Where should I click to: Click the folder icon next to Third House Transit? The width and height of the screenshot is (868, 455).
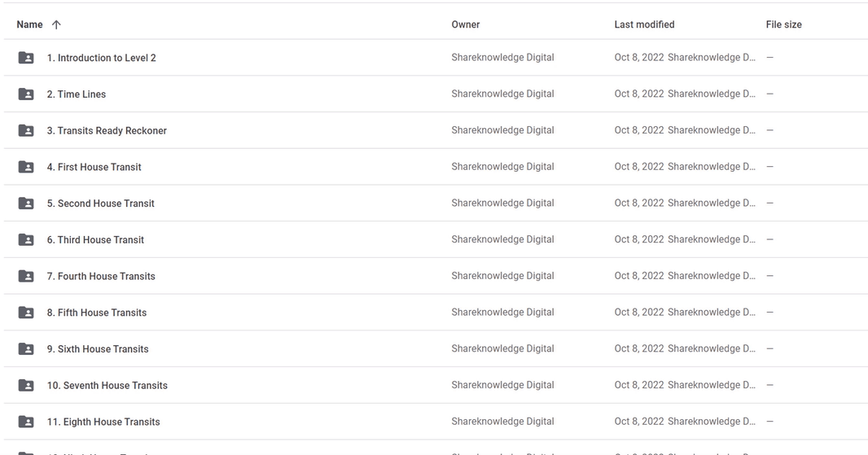click(26, 239)
